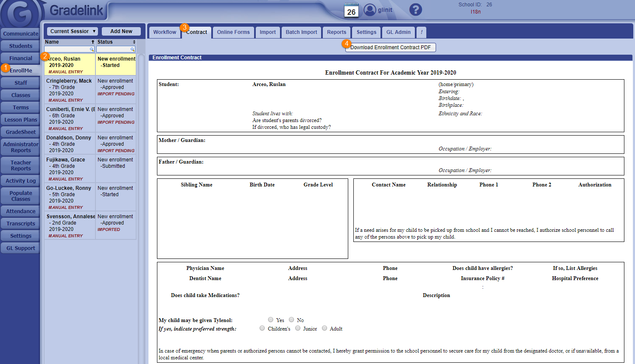
Task: Sort list by Status column arrows
Action: coord(134,42)
